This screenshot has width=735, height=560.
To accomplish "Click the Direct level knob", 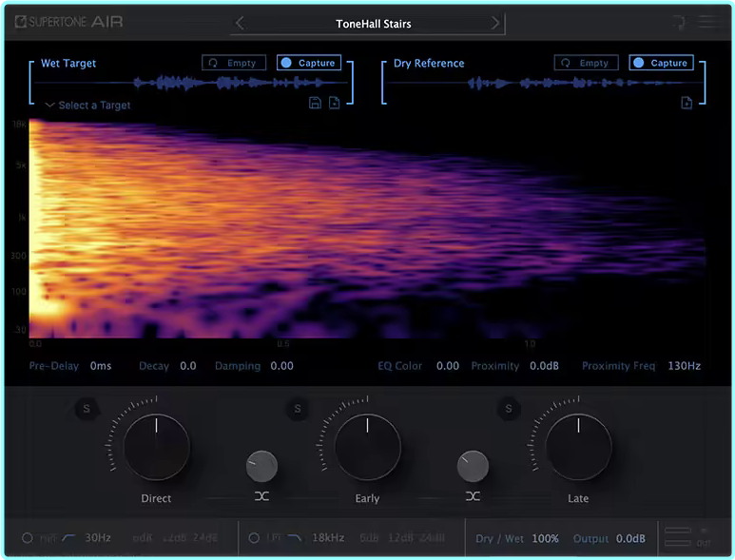I will click(x=157, y=447).
